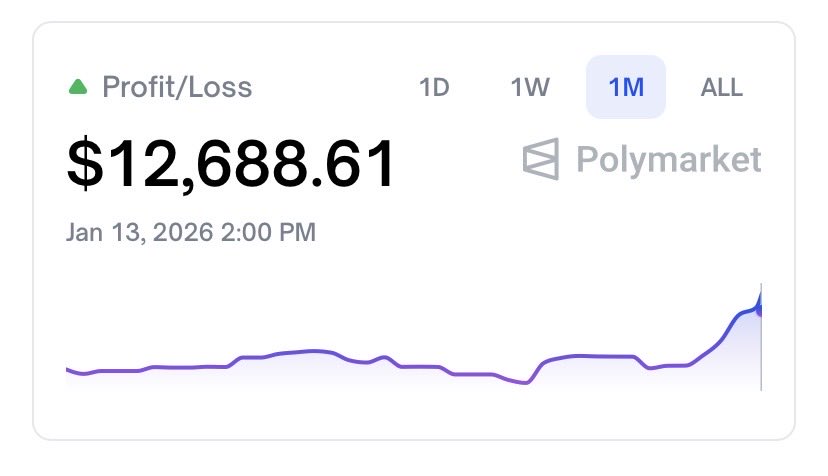Click the small bump in the chart's middle

coord(384,358)
